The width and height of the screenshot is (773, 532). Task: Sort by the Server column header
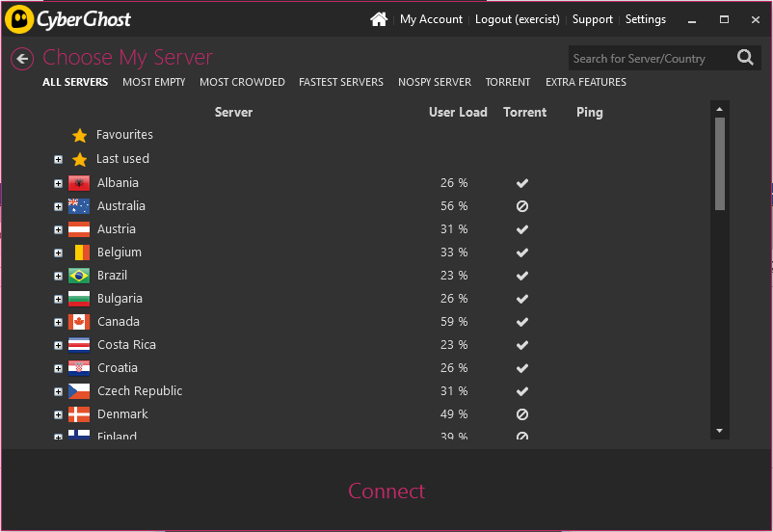coord(233,113)
